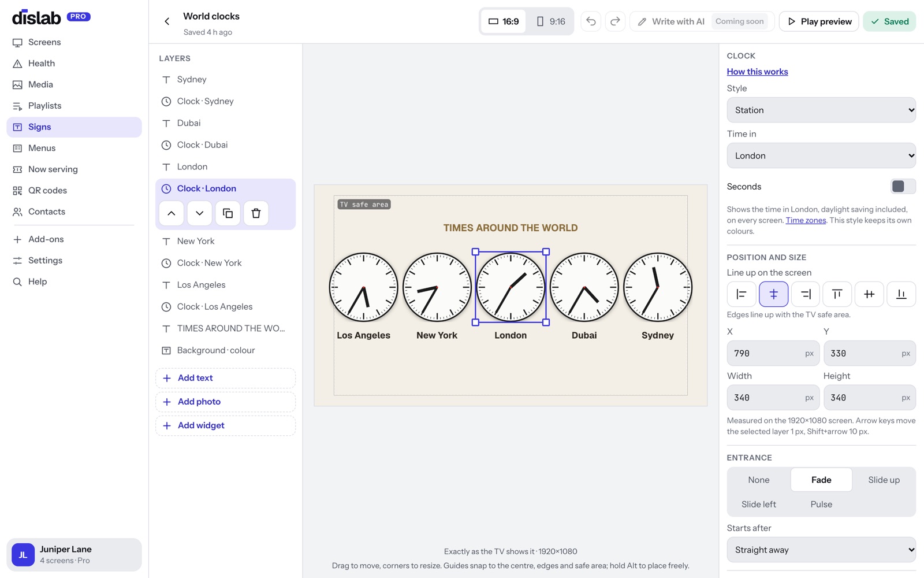The image size is (924, 578).
Task: Undo the last change
Action: [x=591, y=21]
